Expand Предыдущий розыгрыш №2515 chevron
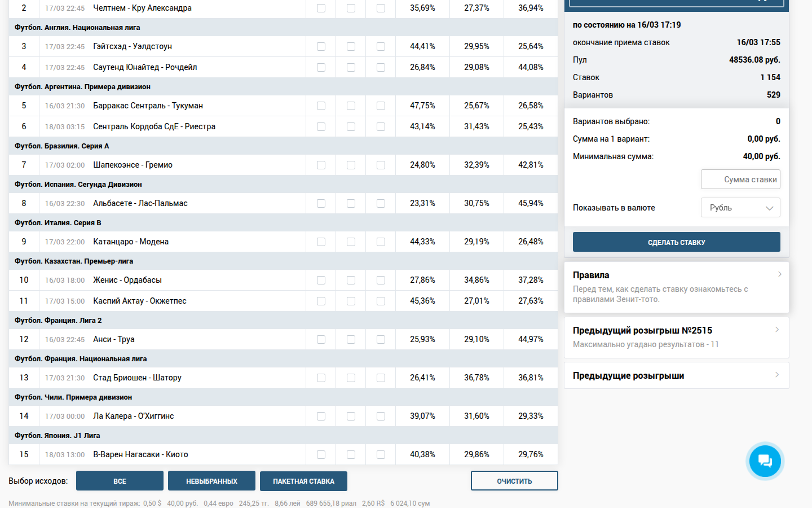The image size is (812, 508). pos(777,330)
